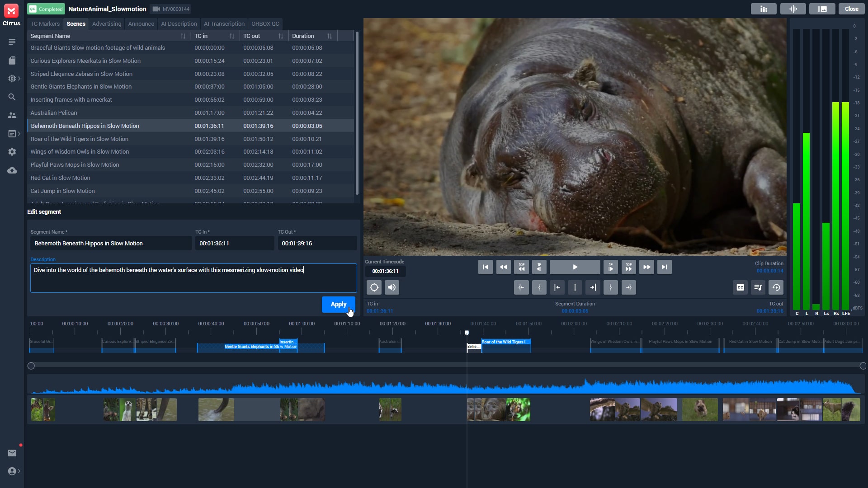Viewport: 868px width, 488px height.
Task: Jump to the clip start
Action: [486, 267]
